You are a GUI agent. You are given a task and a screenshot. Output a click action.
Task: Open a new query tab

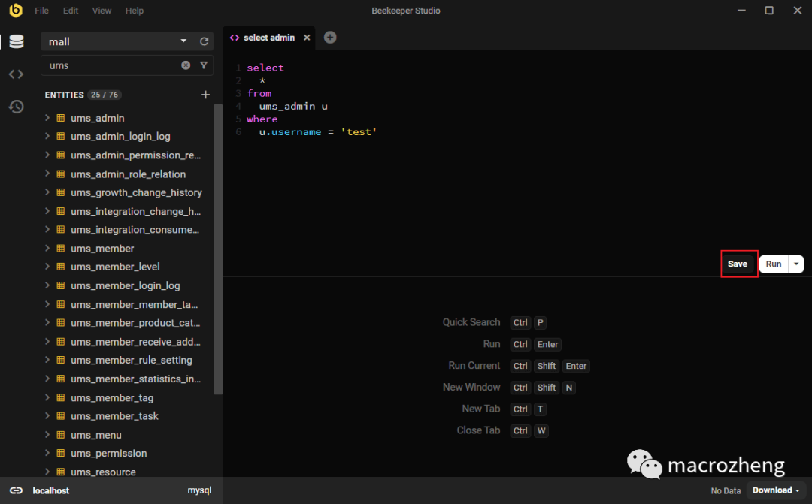(330, 38)
